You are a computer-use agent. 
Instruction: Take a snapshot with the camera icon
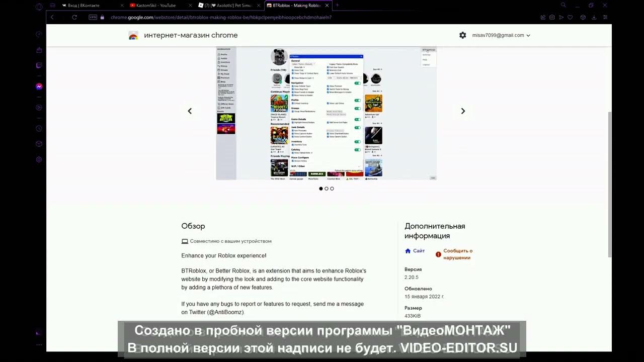552,17
